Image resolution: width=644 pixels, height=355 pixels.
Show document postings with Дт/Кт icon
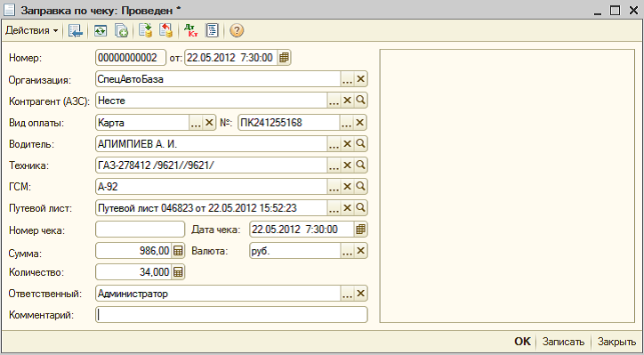(x=191, y=30)
